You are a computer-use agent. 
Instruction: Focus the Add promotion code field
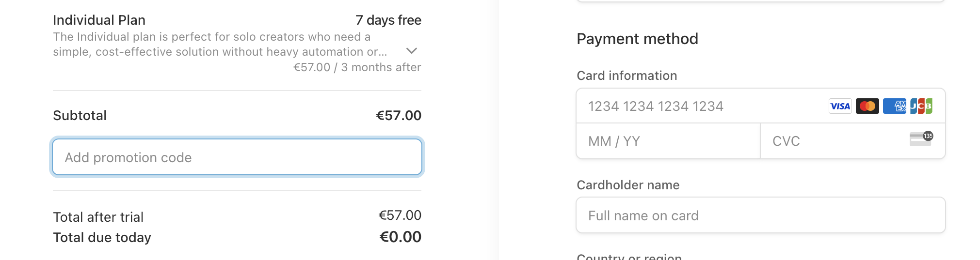click(x=237, y=157)
